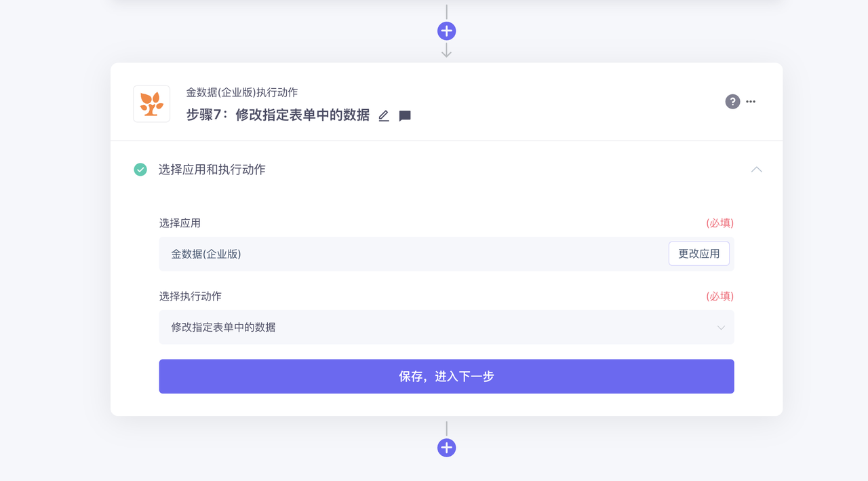This screenshot has width=868, height=481.
Task: Click the 金数据(企业版)执行动作 subtitle
Action: pyautogui.click(x=242, y=92)
